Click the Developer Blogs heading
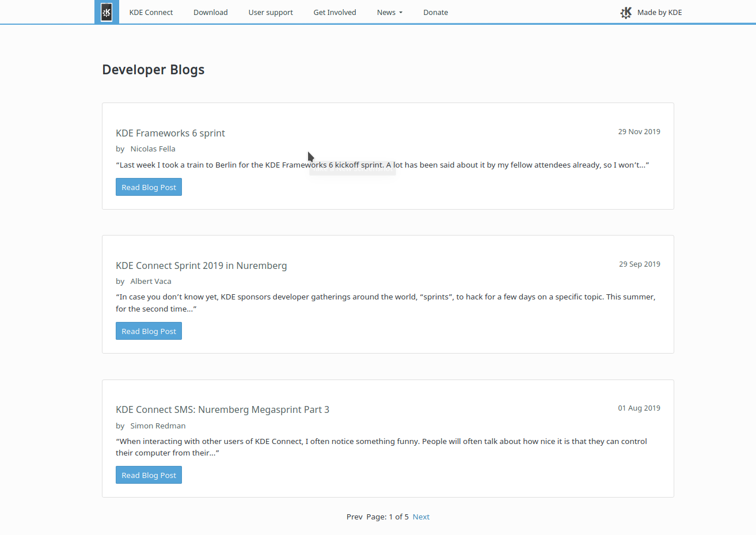 153,70
